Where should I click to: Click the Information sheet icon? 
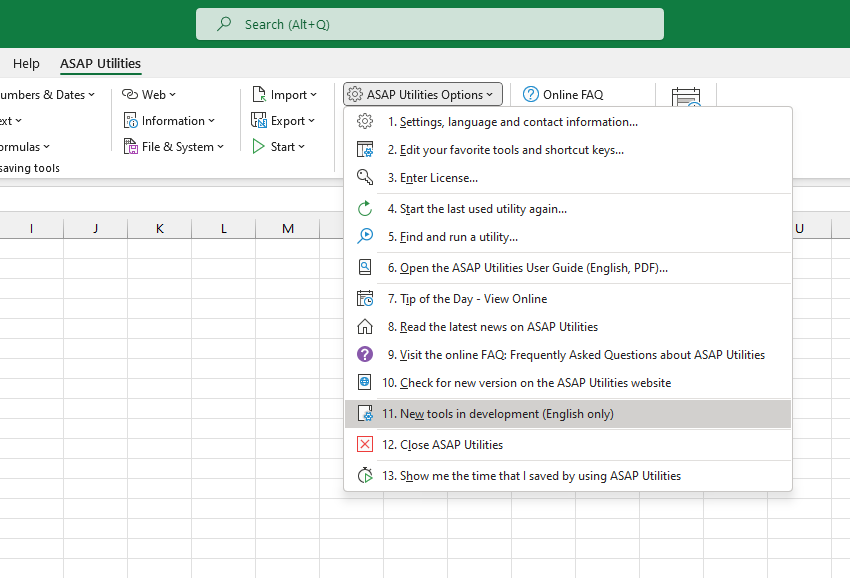click(x=131, y=120)
